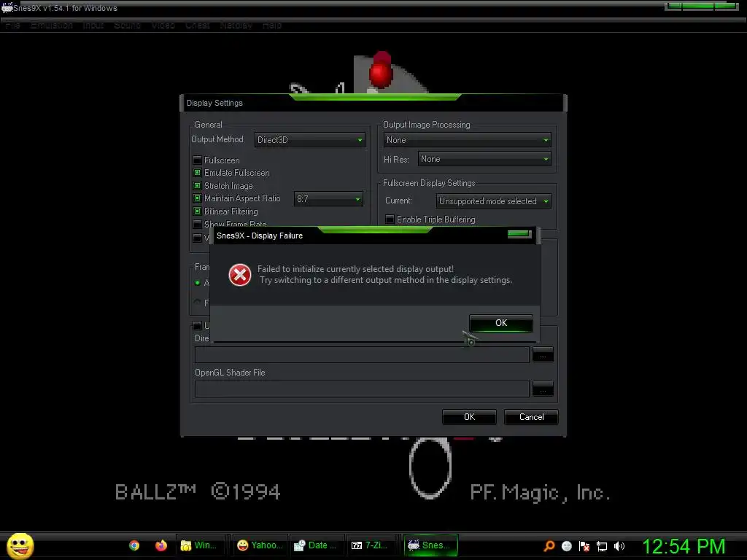Open the Output Method Direct3D dropdown

pyautogui.click(x=309, y=139)
